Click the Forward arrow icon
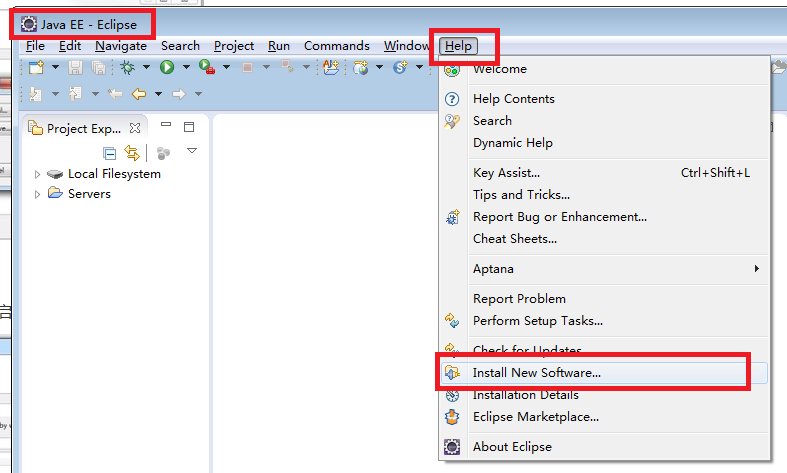Screen dimensions: 787x473 [179, 94]
